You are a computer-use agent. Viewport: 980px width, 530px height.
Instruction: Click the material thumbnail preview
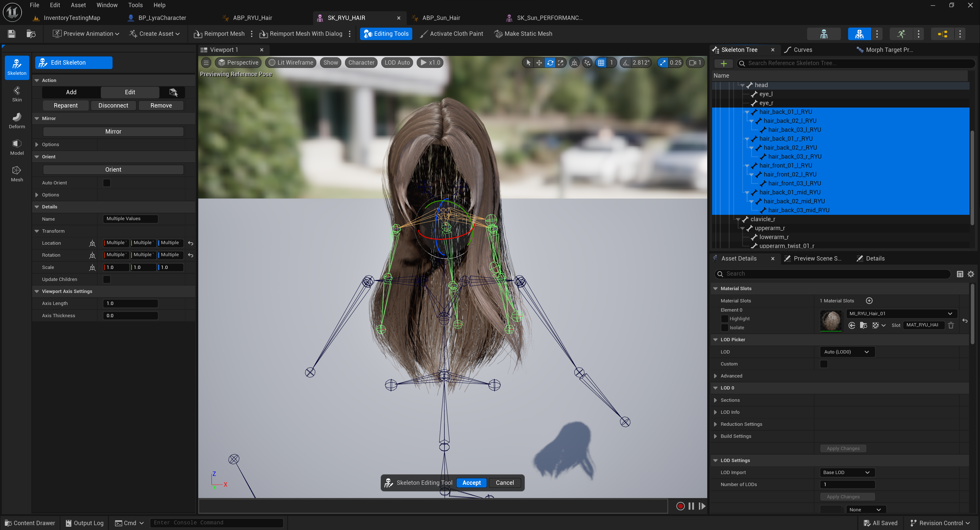click(x=831, y=320)
